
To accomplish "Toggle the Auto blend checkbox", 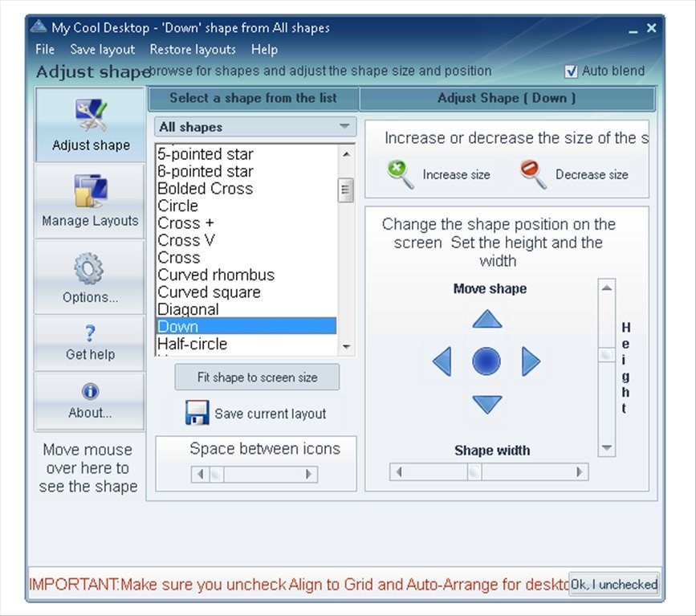I will 571,71.
